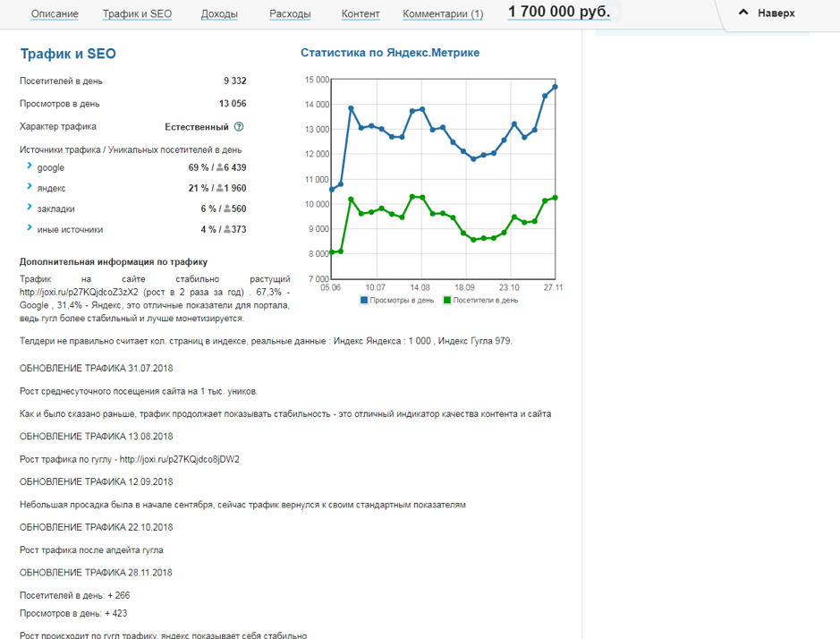Click the person icon in google row

click(x=220, y=167)
